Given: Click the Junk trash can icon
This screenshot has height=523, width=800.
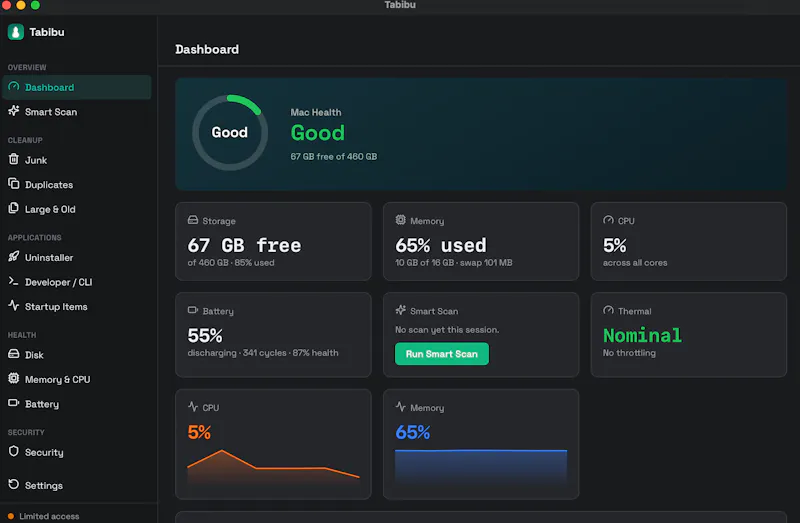Looking at the screenshot, I should coord(14,159).
